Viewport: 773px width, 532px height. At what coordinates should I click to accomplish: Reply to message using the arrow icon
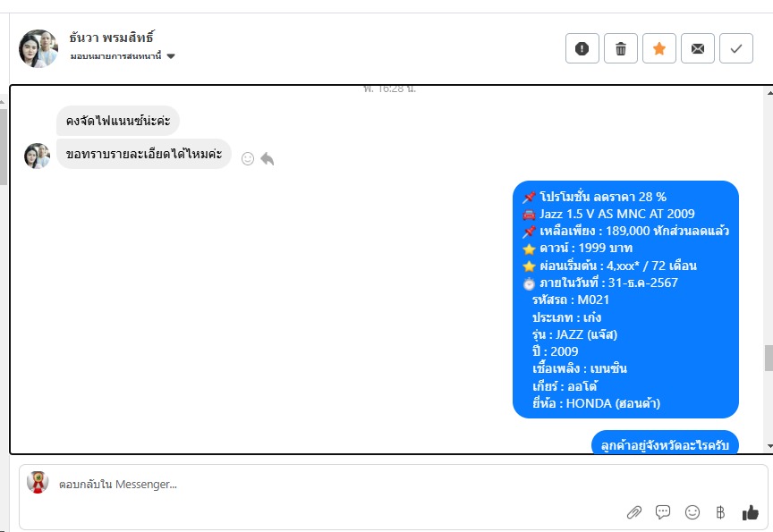[268, 158]
